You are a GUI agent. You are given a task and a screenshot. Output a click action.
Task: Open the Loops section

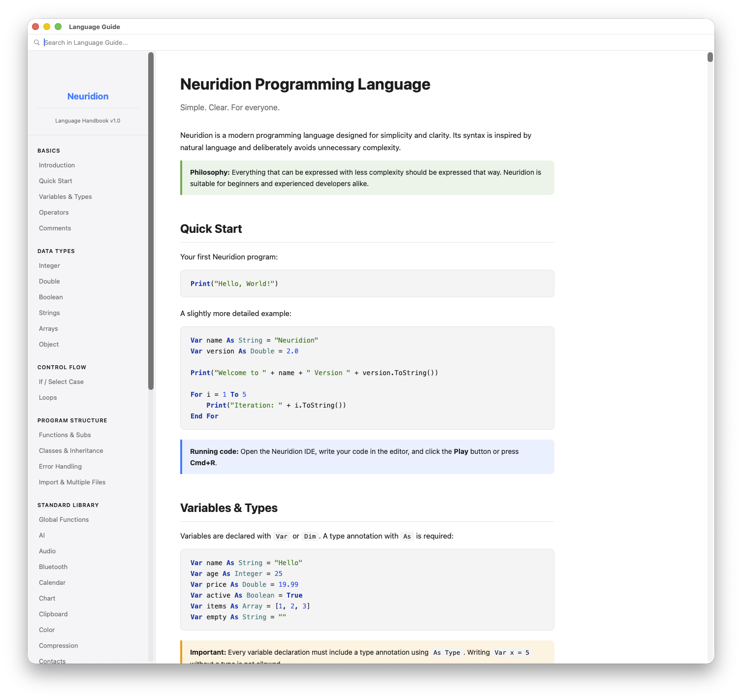(47, 397)
